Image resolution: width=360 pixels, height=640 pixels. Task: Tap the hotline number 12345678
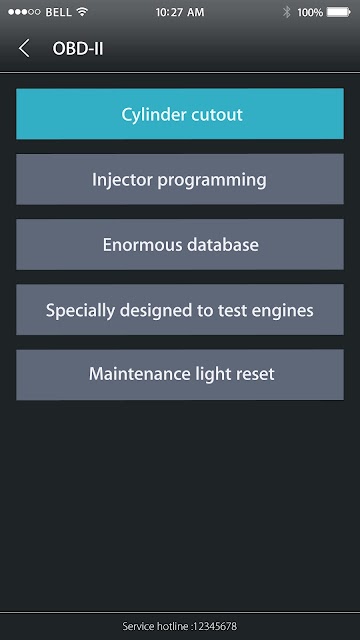[215, 626]
